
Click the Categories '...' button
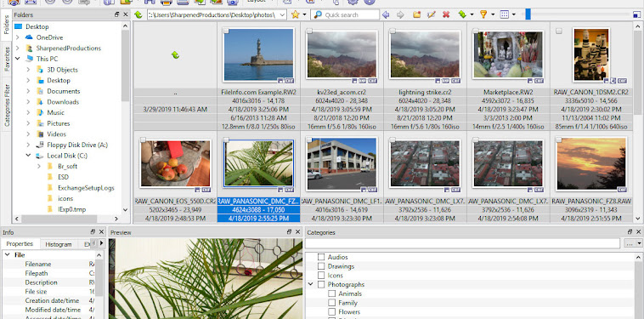(x=629, y=243)
